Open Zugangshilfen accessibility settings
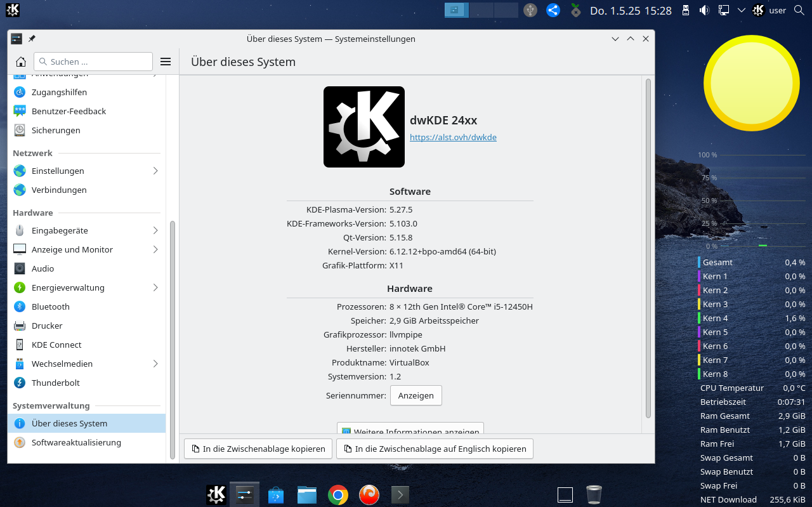Image resolution: width=812 pixels, height=507 pixels. (86, 92)
